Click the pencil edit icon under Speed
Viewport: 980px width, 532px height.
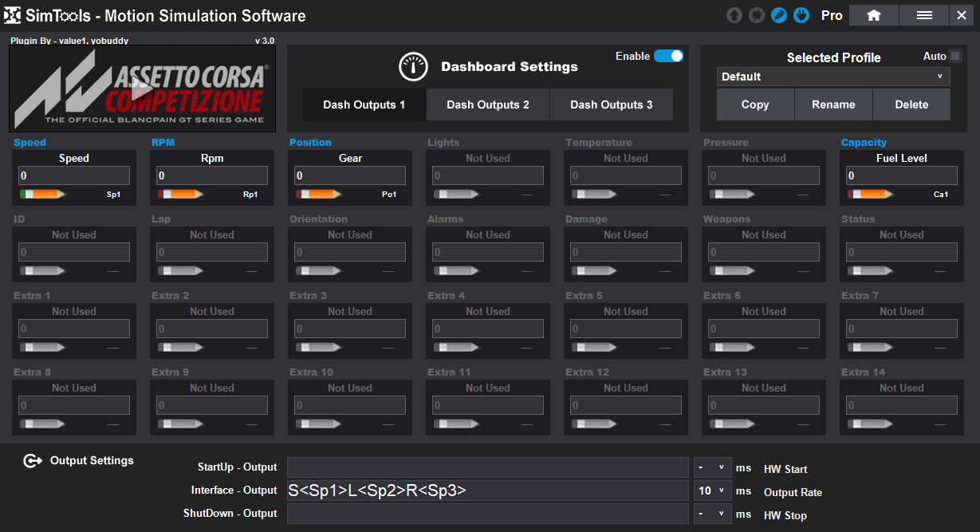[x=43, y=194]
